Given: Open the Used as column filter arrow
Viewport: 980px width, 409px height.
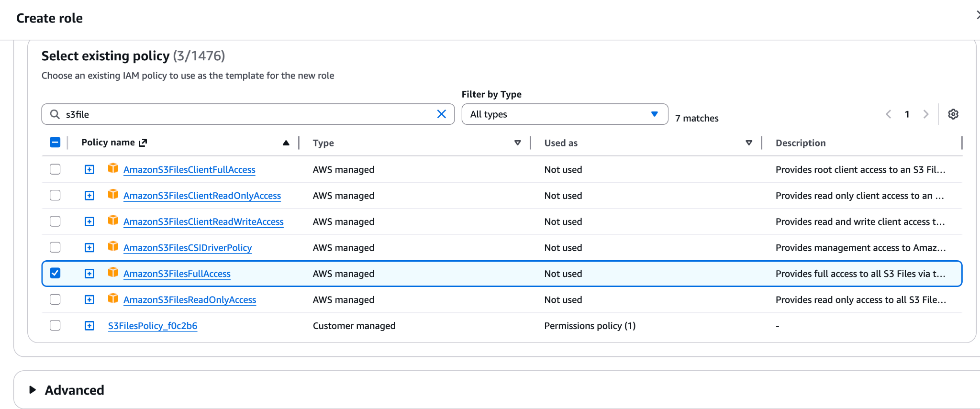Looking at the screenshot, I should [749, 143].
